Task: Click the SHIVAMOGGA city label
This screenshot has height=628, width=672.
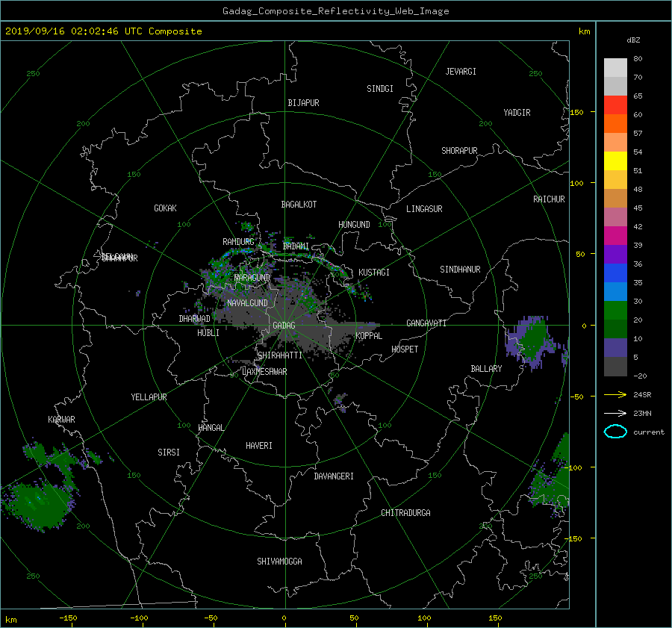Action: click(x=279, y=562)
